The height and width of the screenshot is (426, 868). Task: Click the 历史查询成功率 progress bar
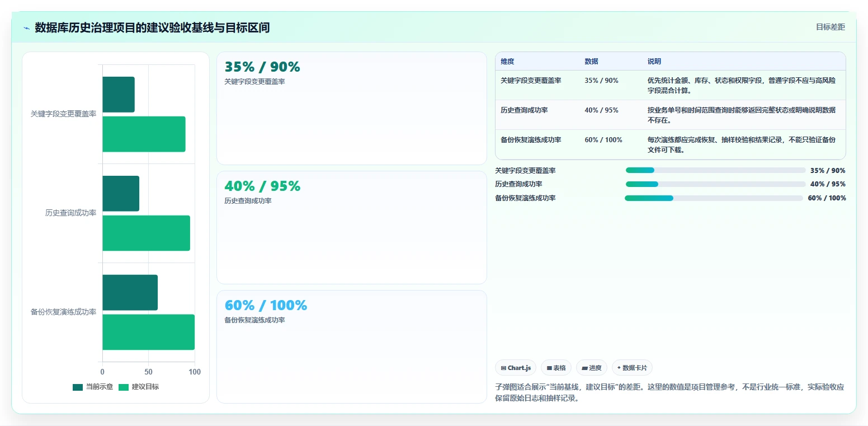(x=715, y=184)
